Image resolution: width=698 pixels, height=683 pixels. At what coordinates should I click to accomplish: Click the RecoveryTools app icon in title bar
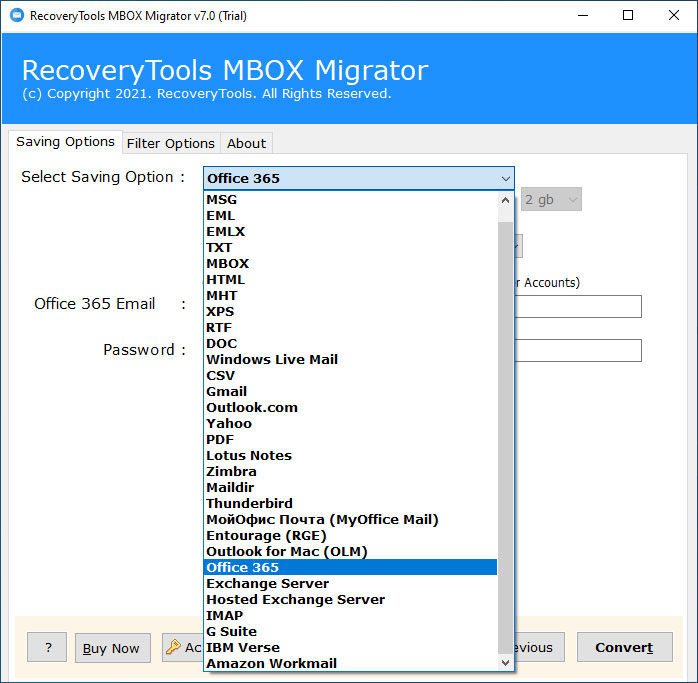17,16
